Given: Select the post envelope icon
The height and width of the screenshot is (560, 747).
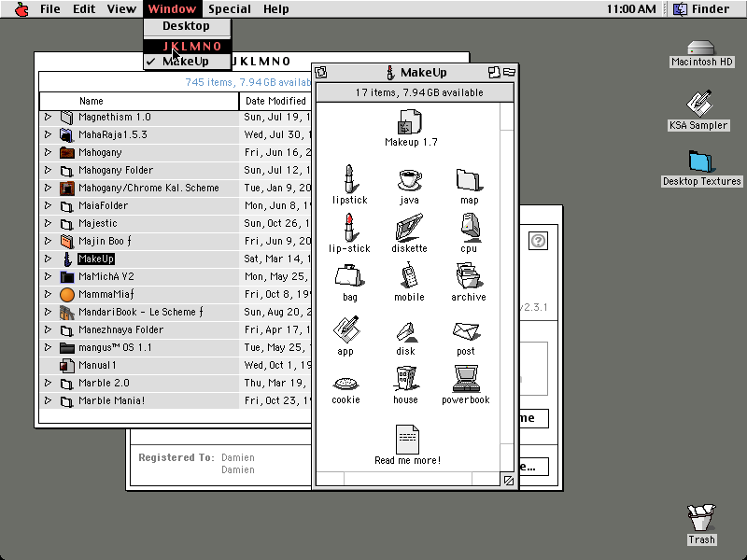Looking at the screenshot, I should coord(466,331).
